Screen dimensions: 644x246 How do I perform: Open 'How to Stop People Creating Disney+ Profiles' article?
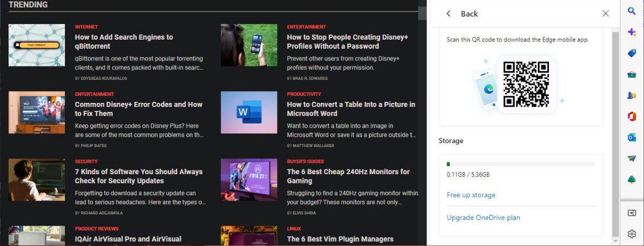[x=348, y=42]
